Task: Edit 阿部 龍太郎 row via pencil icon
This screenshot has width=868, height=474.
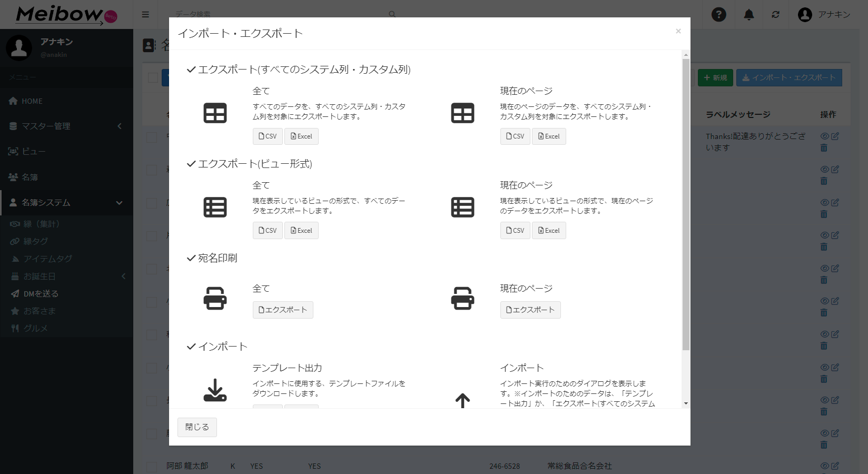Action: point(835,466)
